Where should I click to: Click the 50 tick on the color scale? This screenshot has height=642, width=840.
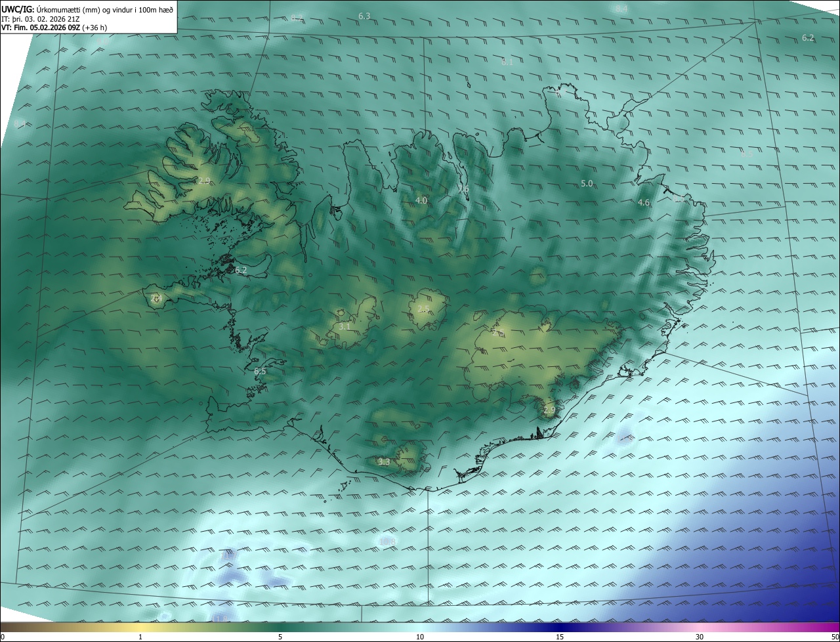tap(835, 637)
